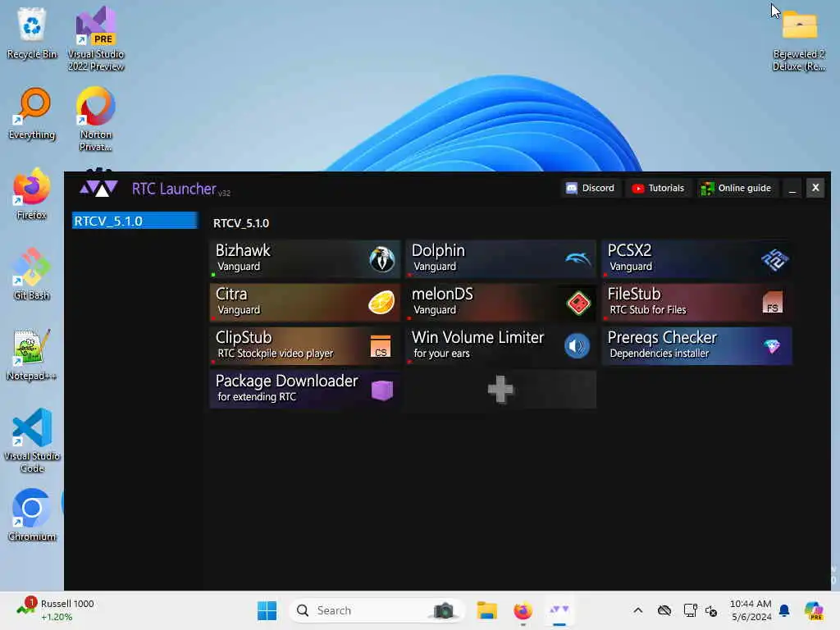Image resolution: width=840 pixels, height=630 pixels.
Task: Open Win Volume Limiter speaker icon
Action: [577, 346]
